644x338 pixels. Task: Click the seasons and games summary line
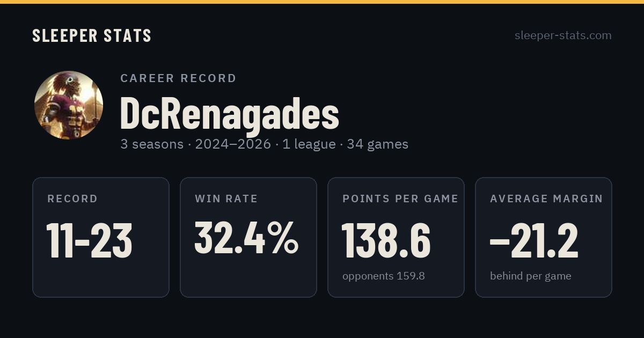(x=265, y=144)
